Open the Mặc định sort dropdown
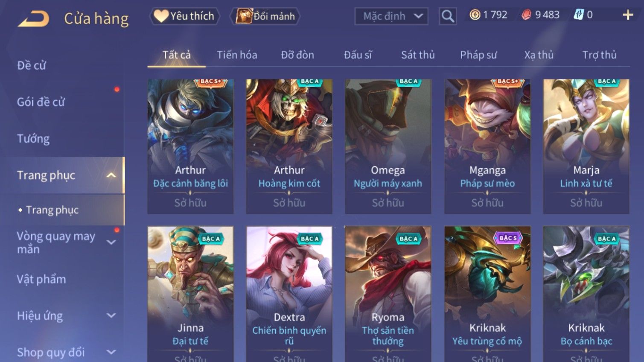The width and height of the screenshot is (644, 362). coord(391,16)
